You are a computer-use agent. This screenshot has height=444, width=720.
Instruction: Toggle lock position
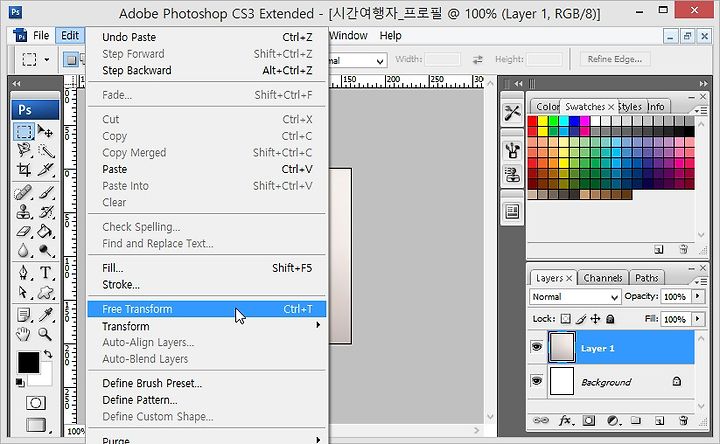coord(595,319)
